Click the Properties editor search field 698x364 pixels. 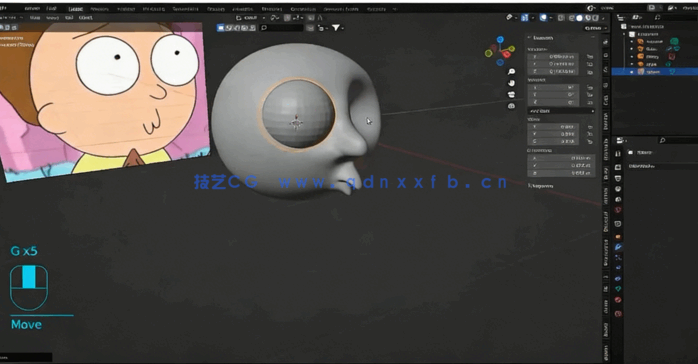677,141
